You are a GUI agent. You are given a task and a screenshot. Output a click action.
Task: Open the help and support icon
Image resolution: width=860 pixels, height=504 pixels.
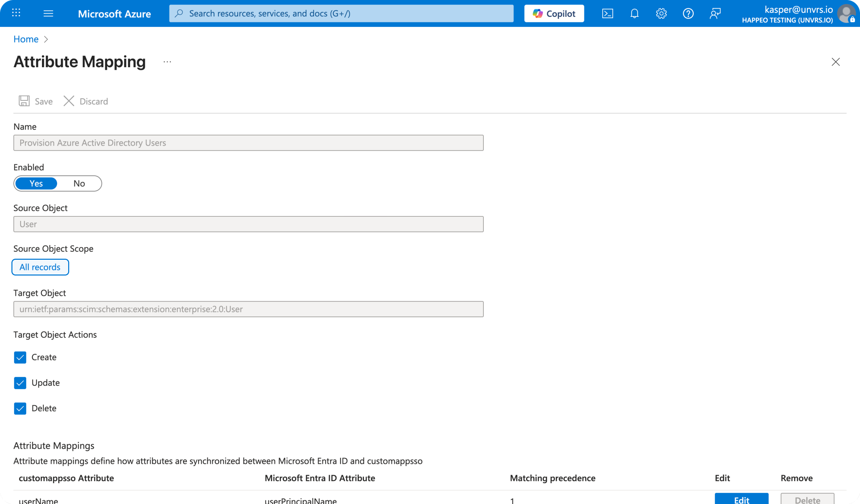click(x=688, y=13)
